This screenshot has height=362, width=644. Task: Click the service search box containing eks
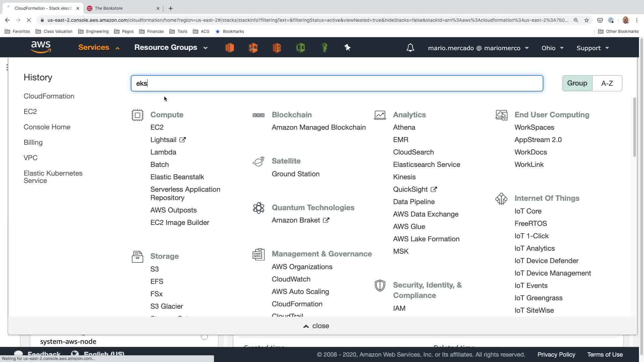(x=336, y=83)
